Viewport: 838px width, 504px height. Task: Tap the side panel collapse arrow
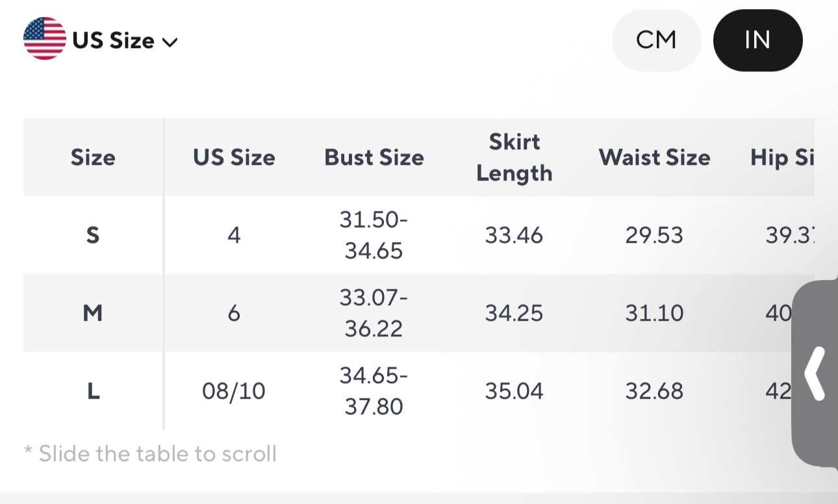(x=815, y=373)
